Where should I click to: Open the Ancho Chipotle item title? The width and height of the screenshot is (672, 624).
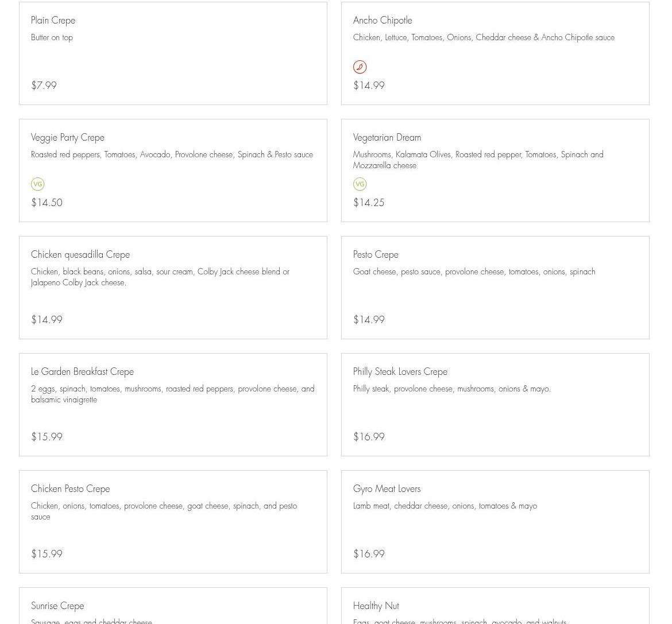click(383, 21)
